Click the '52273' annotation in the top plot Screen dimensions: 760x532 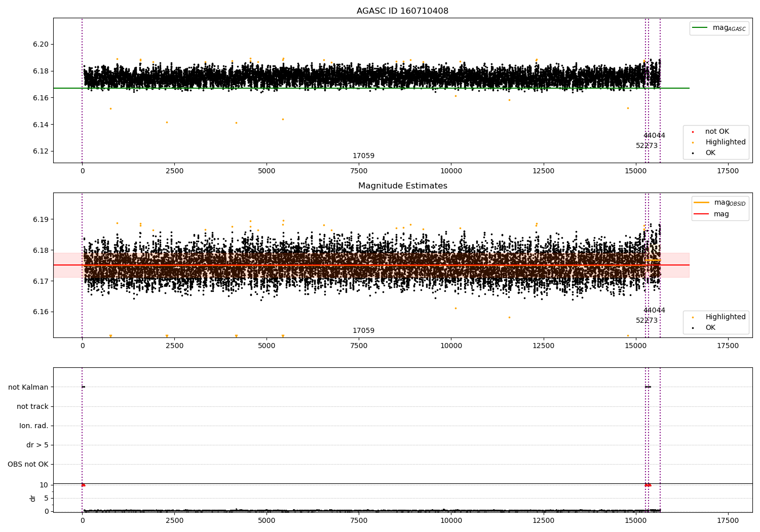point(647,146)
